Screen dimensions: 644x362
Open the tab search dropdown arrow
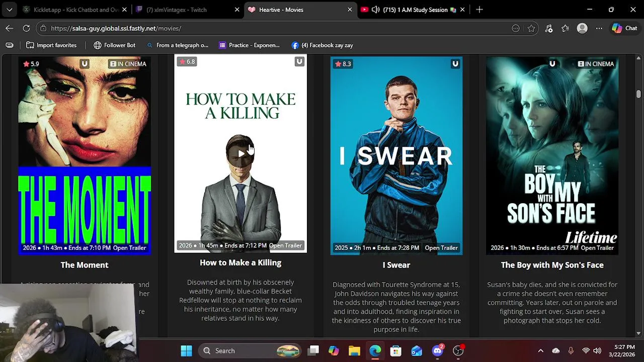[9, 10]
